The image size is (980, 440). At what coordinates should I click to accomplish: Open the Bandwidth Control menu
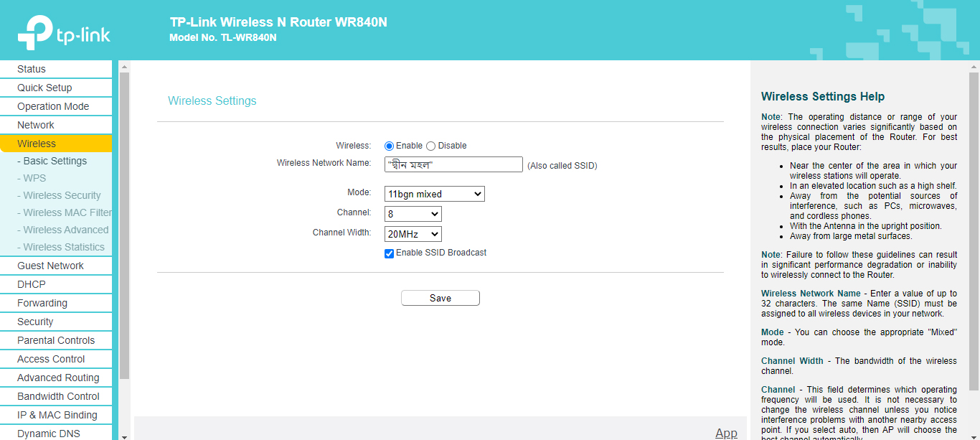(58, 396)
